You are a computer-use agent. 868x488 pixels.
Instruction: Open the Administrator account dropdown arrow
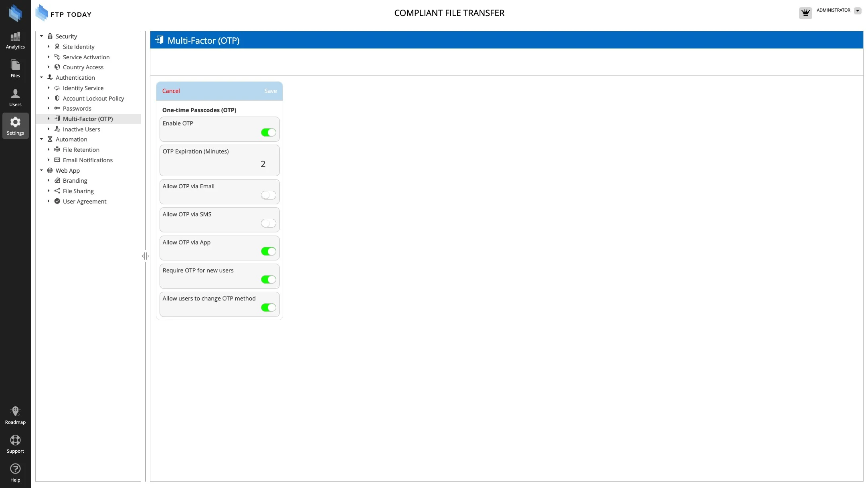[x=858, y=11]
